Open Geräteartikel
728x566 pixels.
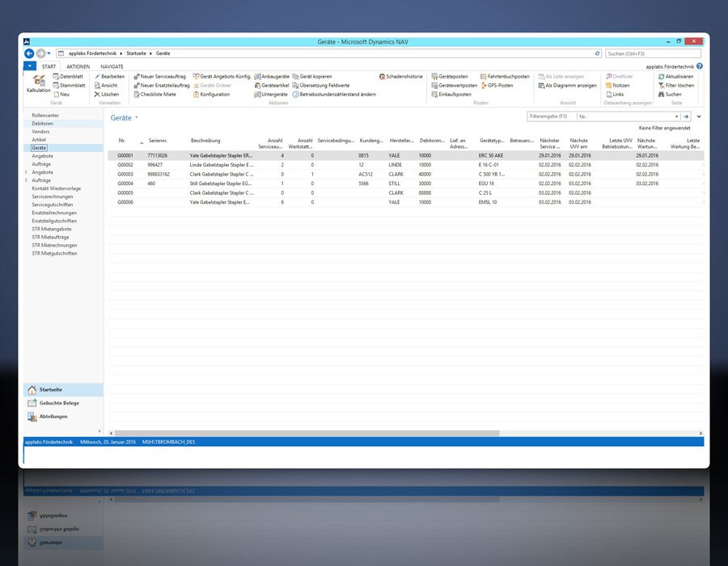272,86
